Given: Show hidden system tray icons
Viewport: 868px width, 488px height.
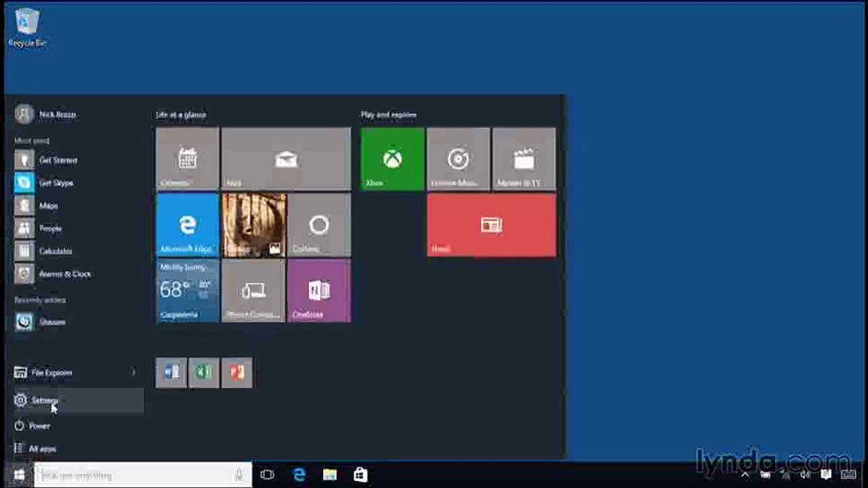Looking at the screenshot, I should coord(745,475).
